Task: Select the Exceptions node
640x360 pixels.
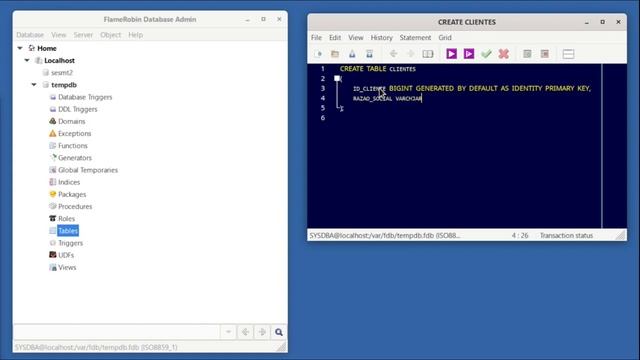Action: (x=74, y=133)
